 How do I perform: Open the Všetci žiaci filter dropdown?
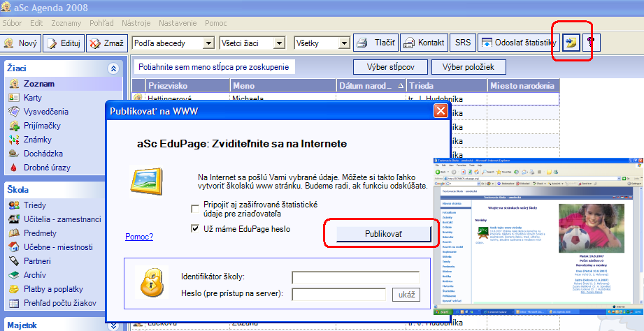[279, 43]
